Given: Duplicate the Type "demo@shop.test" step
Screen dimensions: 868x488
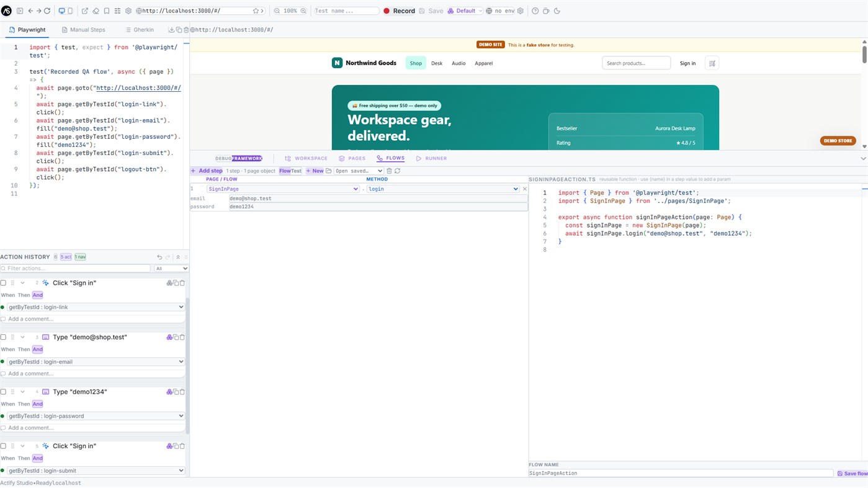Looking at the screenshot, I should [x=176, y=337].
